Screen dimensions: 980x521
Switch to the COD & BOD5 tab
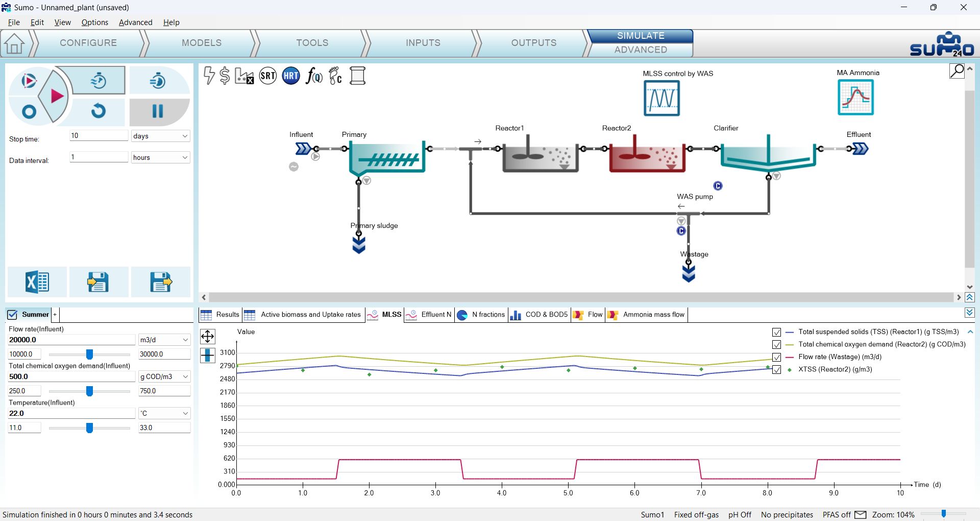[539, 315]
